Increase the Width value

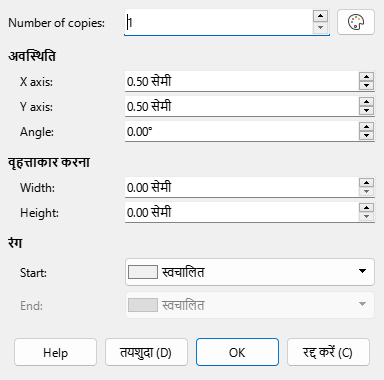(367, 183)
